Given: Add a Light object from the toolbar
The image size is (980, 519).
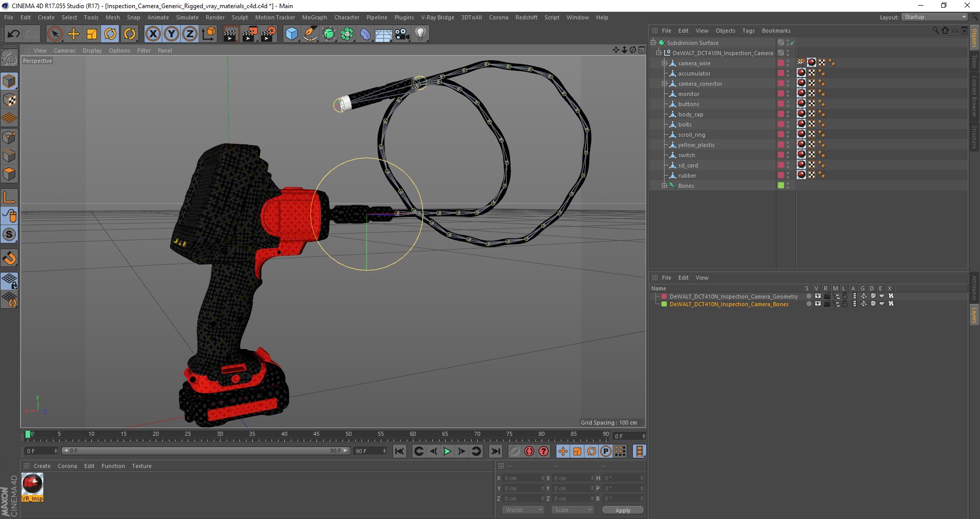Looking at the screenshot, I should (420, 34).
